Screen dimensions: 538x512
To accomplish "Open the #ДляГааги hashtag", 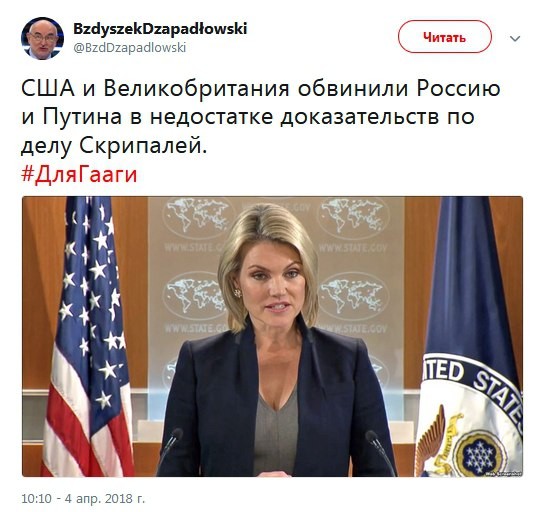I will coord(79,175).
